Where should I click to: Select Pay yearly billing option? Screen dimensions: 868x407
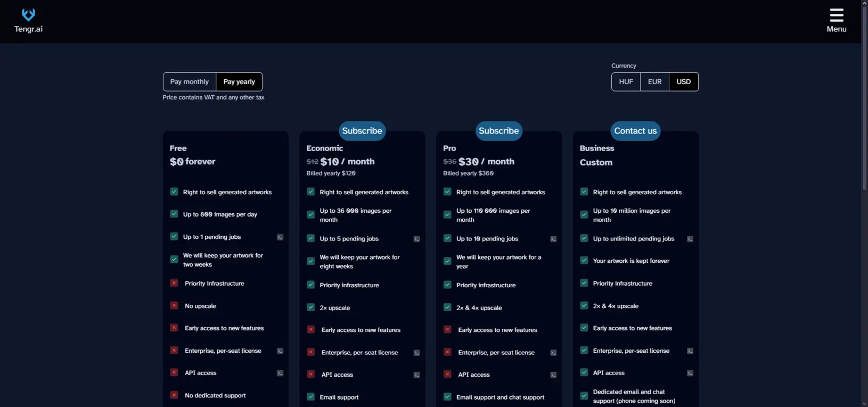[239, 82]
